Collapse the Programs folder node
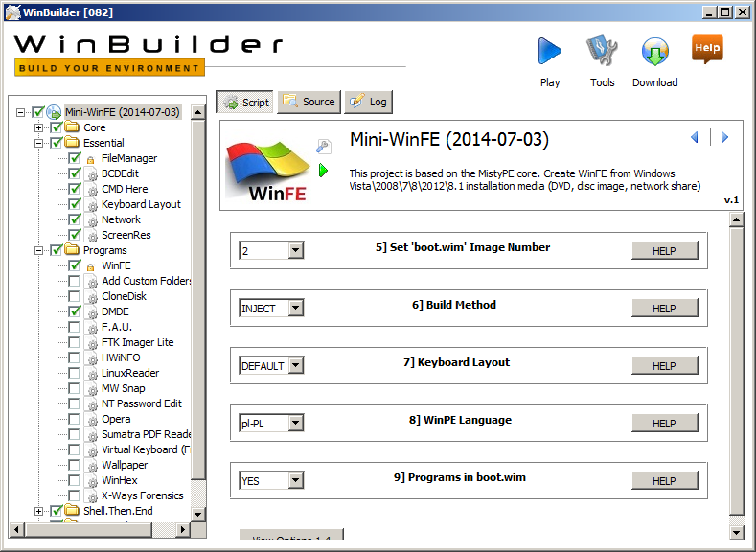756x552 pixels. [x=38, y=250]
